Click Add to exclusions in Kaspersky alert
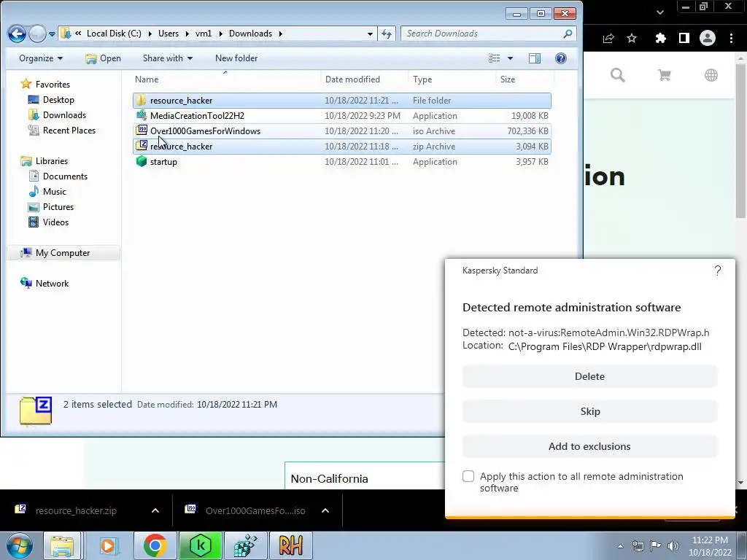 click(x=589, y=446)
